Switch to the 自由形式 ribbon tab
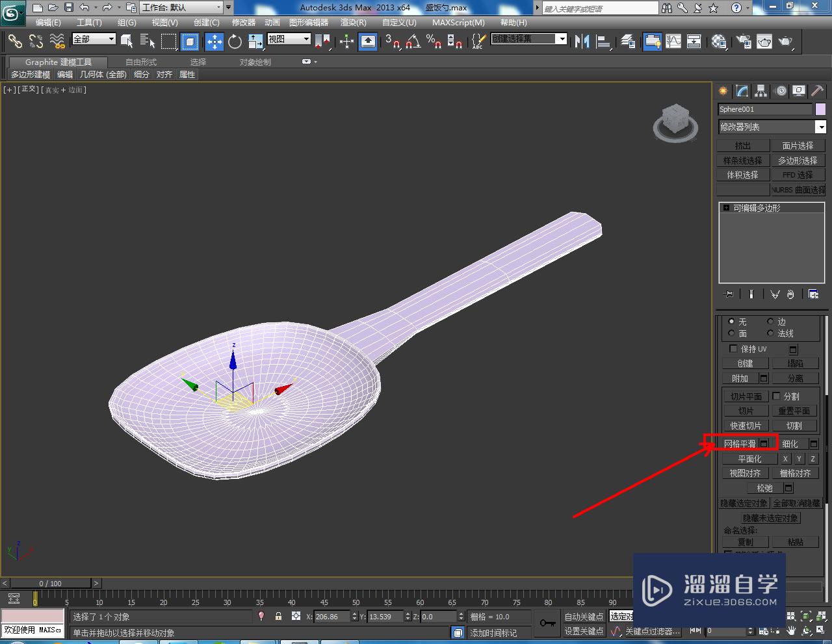 click(141, 62)
